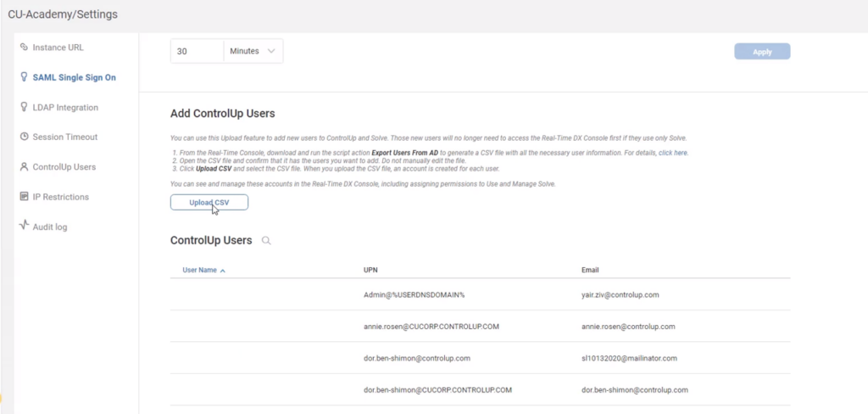Click the ControlUp Users table heading

click(211, 241)
